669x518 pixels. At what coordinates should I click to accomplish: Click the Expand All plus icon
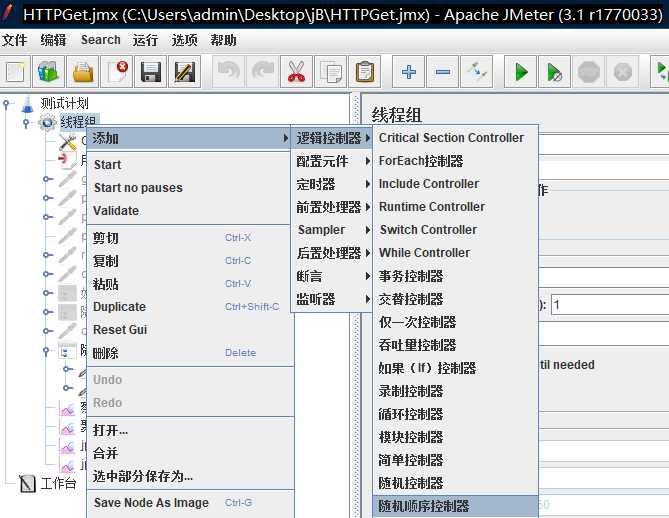[409, 72]
